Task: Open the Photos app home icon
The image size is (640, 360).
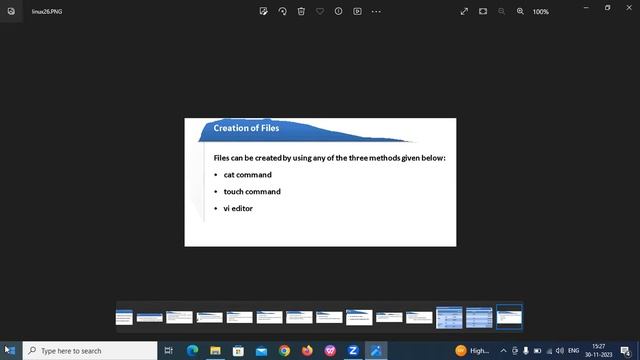Action: (x=11, y=11)
